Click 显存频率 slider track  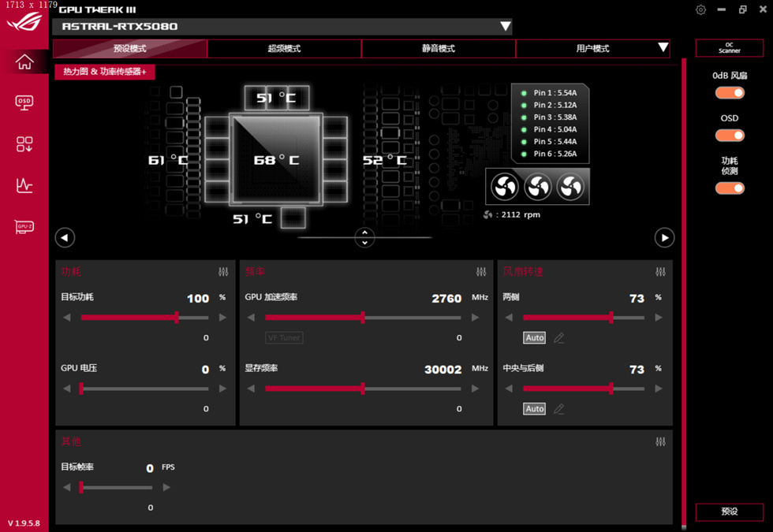pos(363,389)
